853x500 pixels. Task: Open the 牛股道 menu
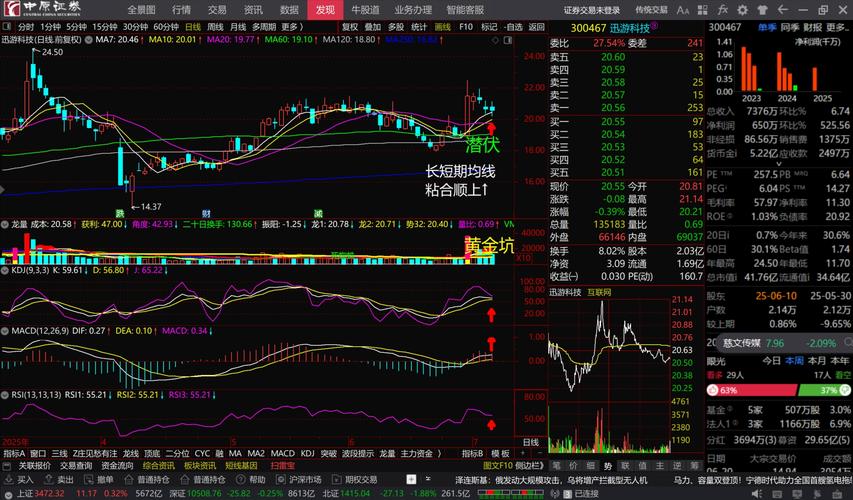tap(365, 10)
